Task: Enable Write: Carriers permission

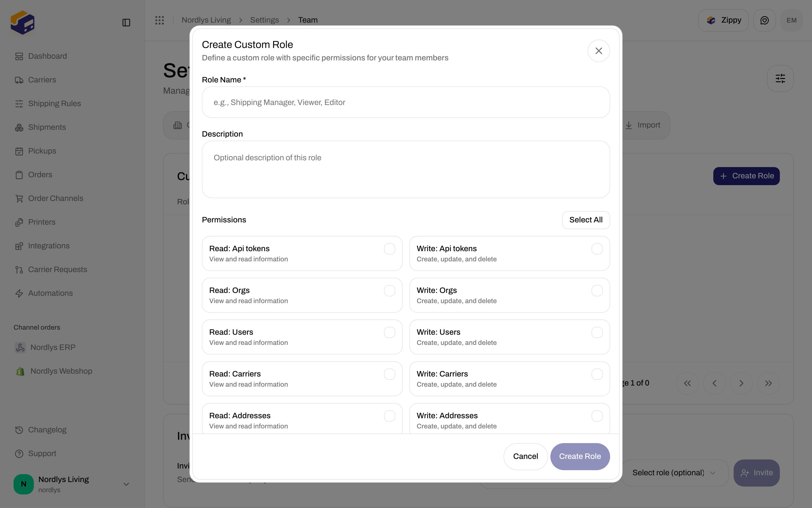Action: pos(597,374)
